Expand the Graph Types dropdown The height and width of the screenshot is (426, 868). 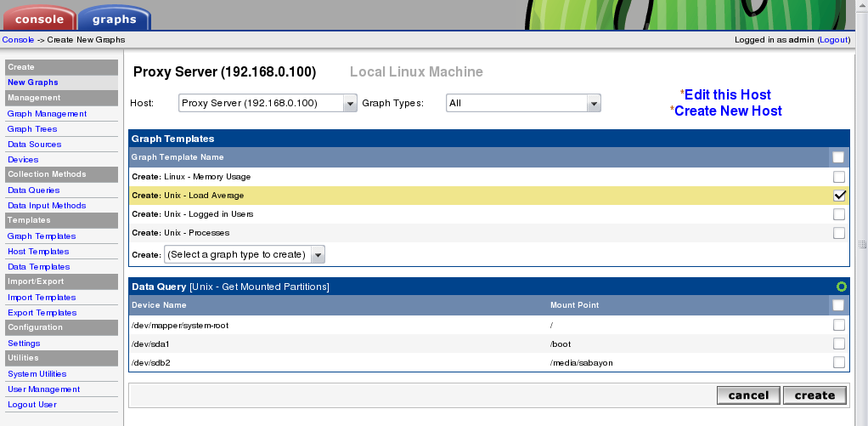(523, 104)
